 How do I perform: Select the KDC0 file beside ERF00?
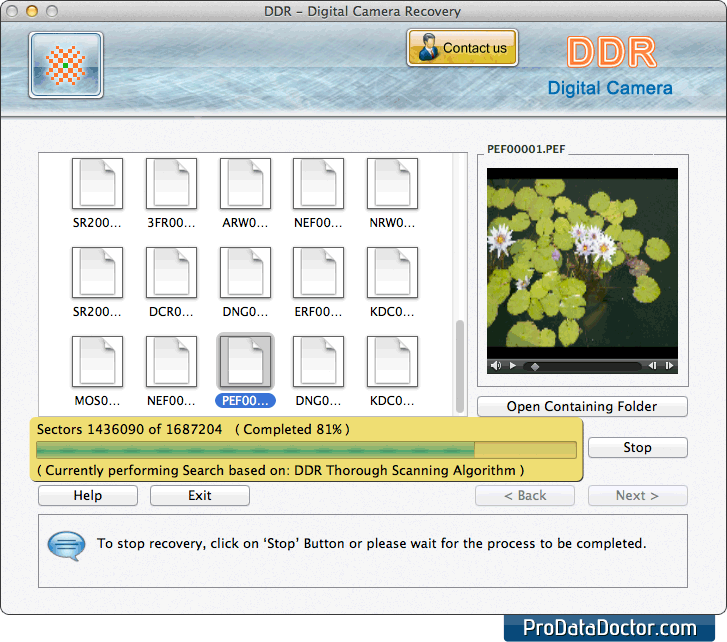coord(392,273)
